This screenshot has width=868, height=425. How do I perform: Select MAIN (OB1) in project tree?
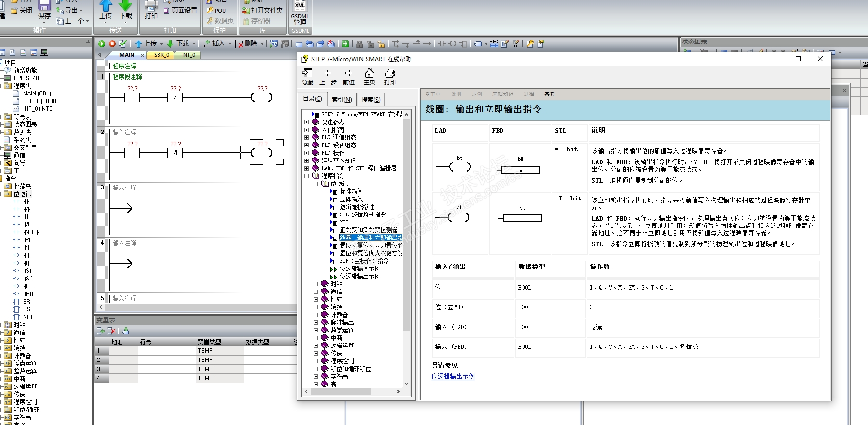tap(37, 93)
